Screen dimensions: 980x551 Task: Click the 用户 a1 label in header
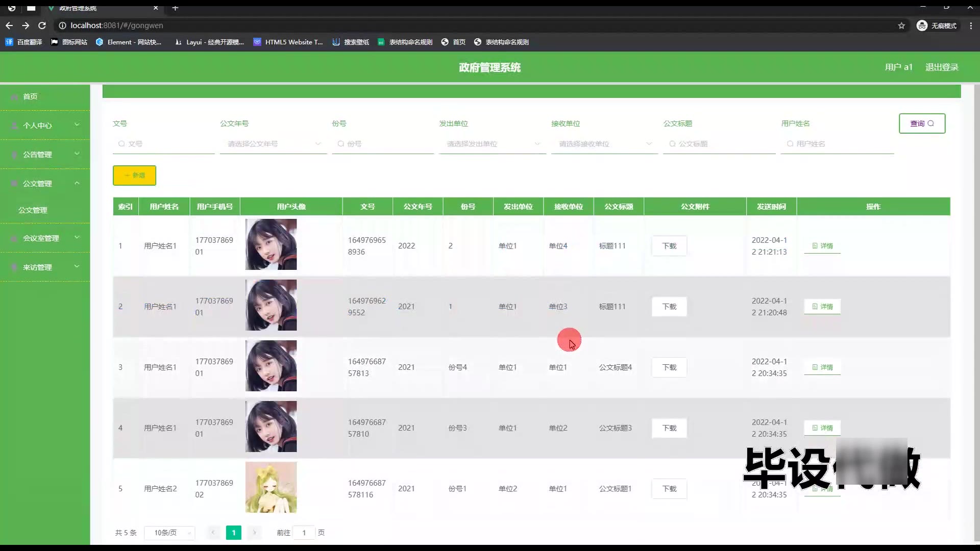[x=898, y=67]
